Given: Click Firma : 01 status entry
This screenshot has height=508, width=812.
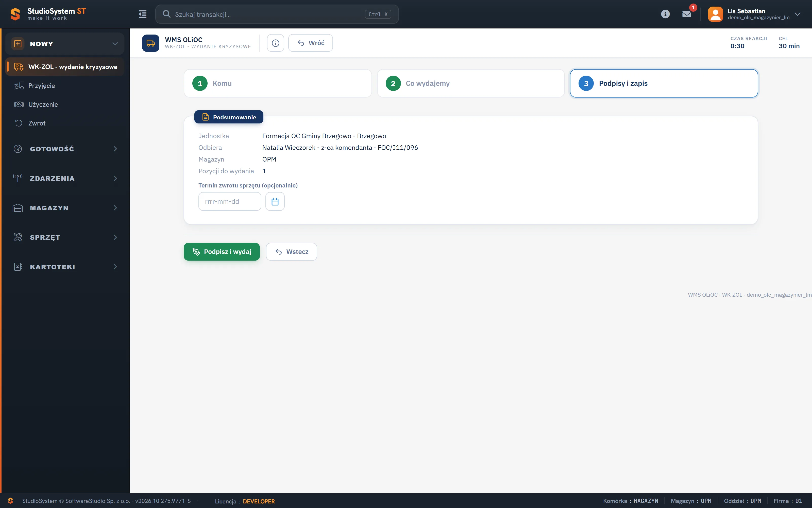Looking at the screenshot, I should coord(788,501).
